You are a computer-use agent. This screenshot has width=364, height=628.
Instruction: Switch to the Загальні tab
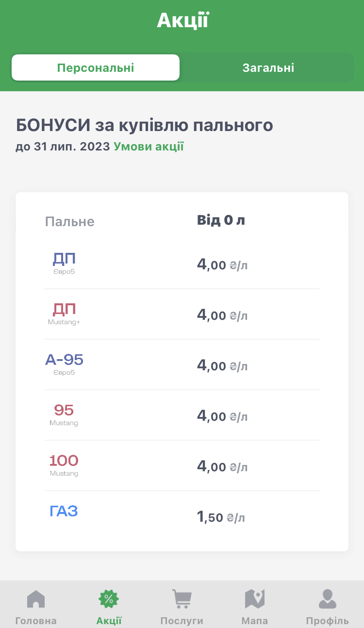268,68
